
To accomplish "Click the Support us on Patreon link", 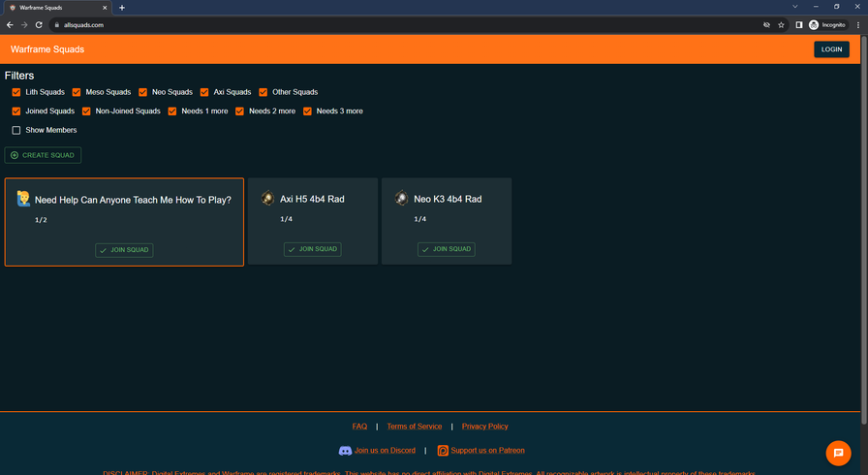I will [x=487, y=451].
